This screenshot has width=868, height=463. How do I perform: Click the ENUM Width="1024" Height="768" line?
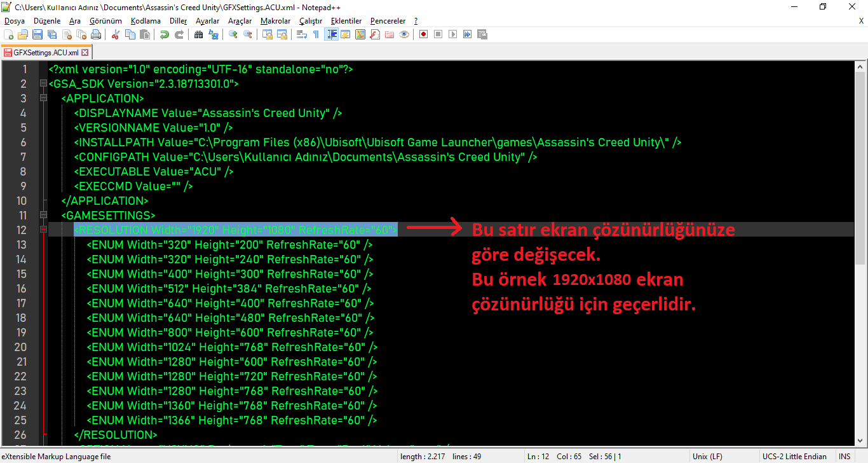click(x=232, y=347)
